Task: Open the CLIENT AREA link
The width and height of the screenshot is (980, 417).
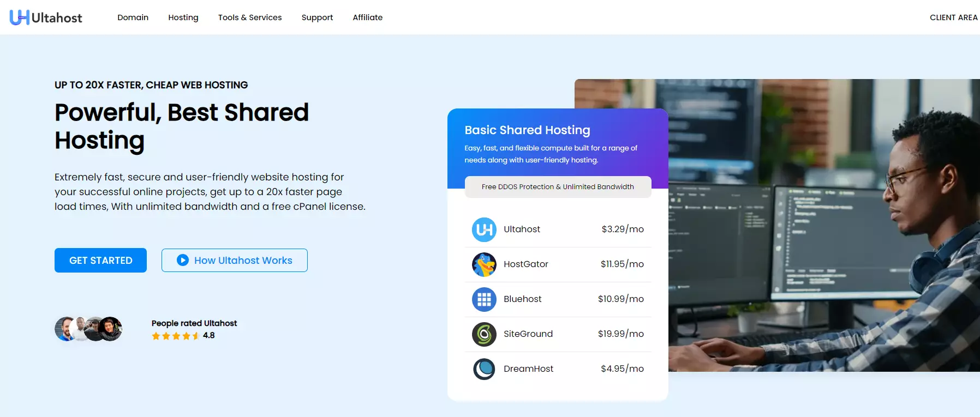Action: [x=954, y=17]
